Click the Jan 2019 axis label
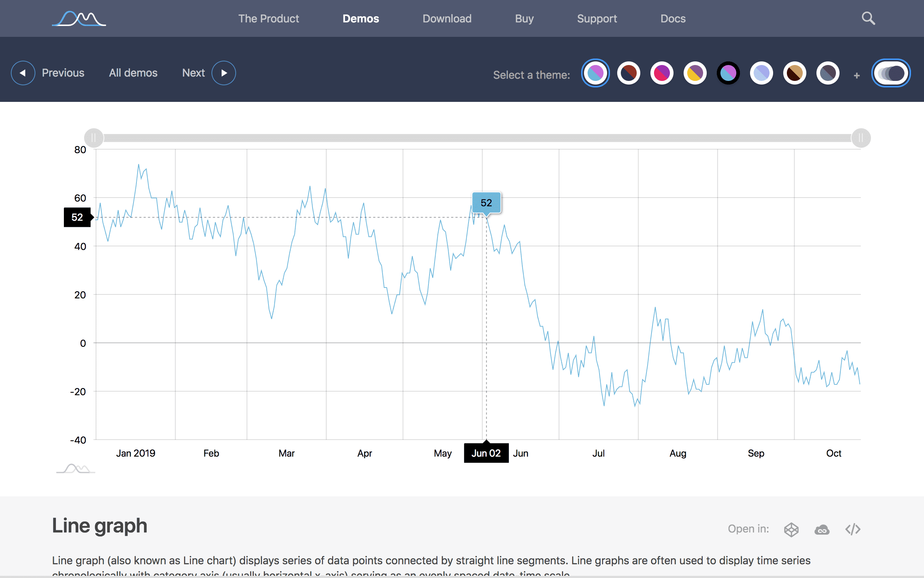This screenshot has width=924, height=578. 136,453
